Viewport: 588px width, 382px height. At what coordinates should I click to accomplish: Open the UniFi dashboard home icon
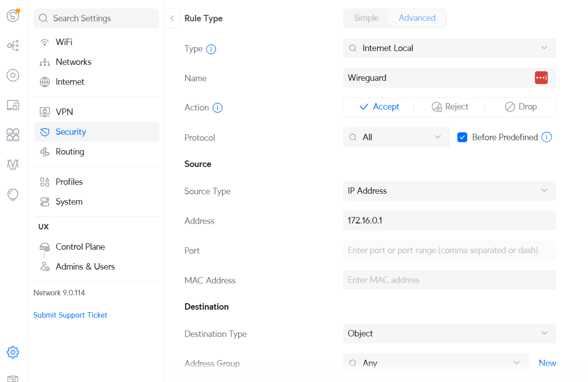coord(13,16)
